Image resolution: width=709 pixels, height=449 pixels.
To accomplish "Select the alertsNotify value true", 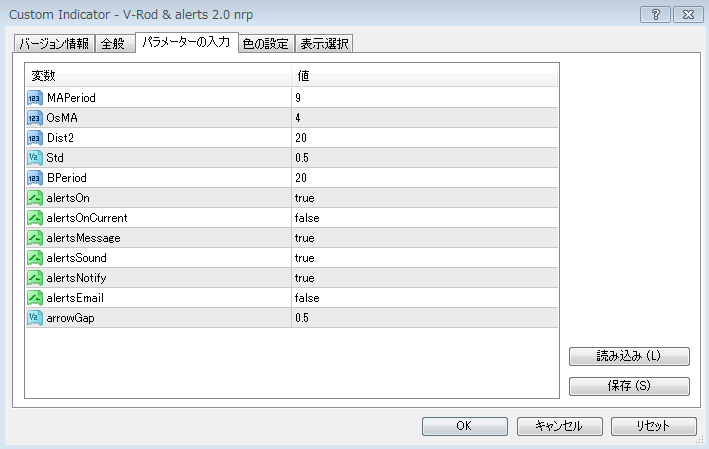I will point(305,278).
